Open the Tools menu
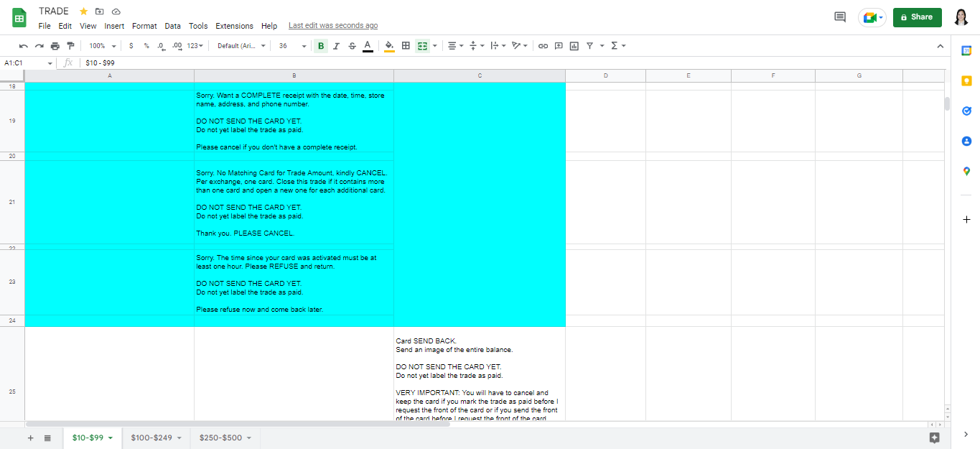The height and width of the screenshot is (449, 980). pos(198,26)
